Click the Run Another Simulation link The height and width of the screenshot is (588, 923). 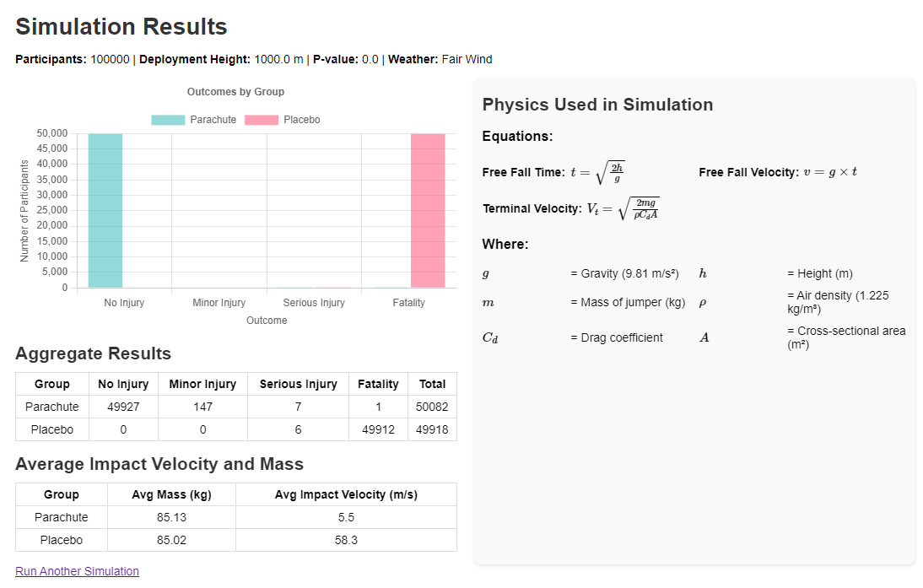pyautogui.click(x=77, y=571)
